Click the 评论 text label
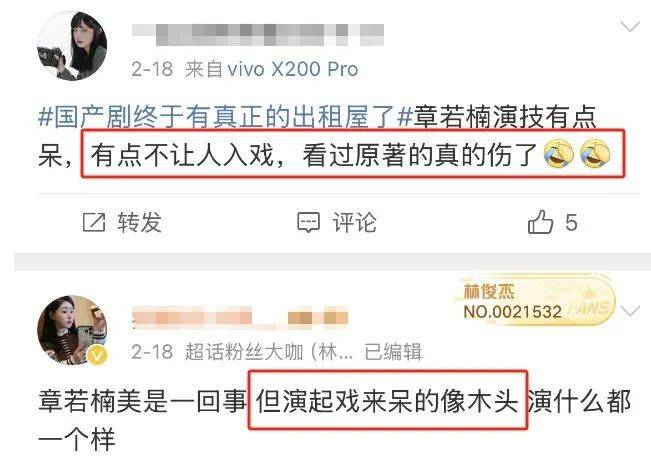This screenshot has height=471, width=651. 355,222
